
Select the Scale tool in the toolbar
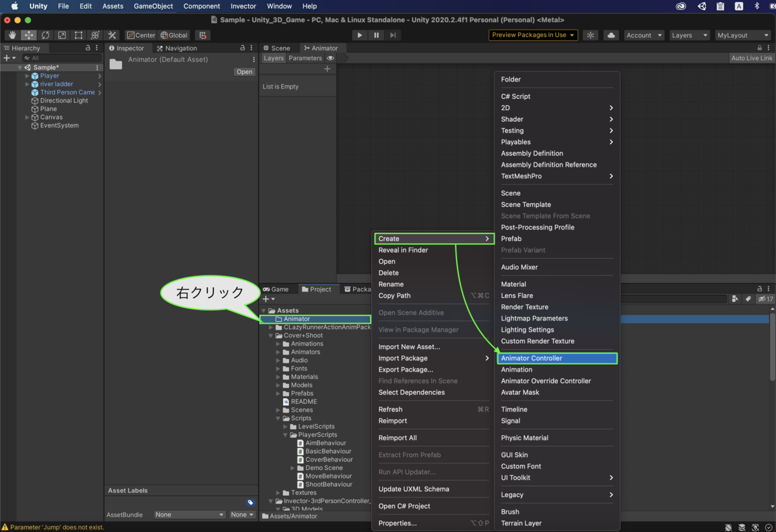(62, 35)
